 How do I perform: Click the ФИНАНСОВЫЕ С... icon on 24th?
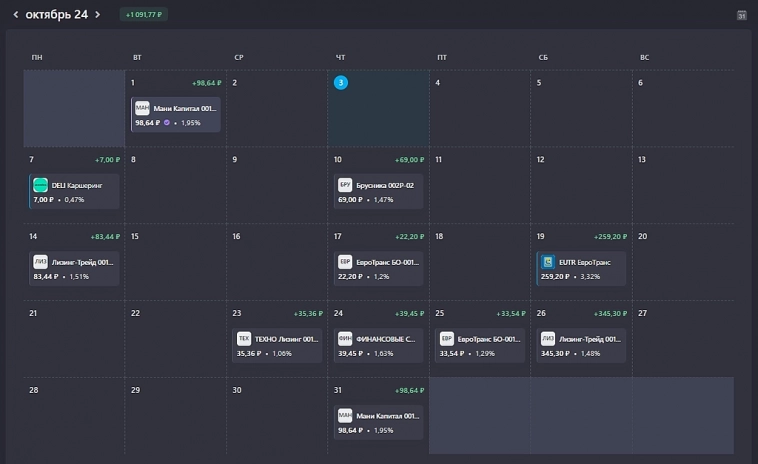pos(345,339)
